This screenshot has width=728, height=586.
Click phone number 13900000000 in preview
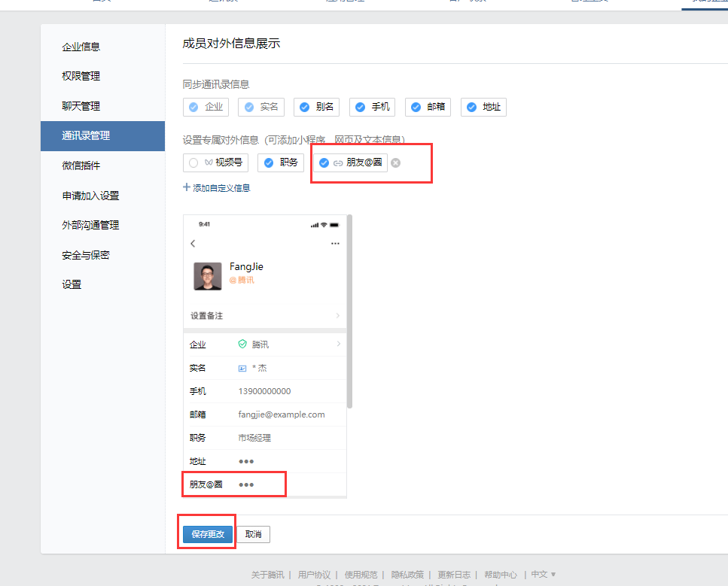[265, 391]
